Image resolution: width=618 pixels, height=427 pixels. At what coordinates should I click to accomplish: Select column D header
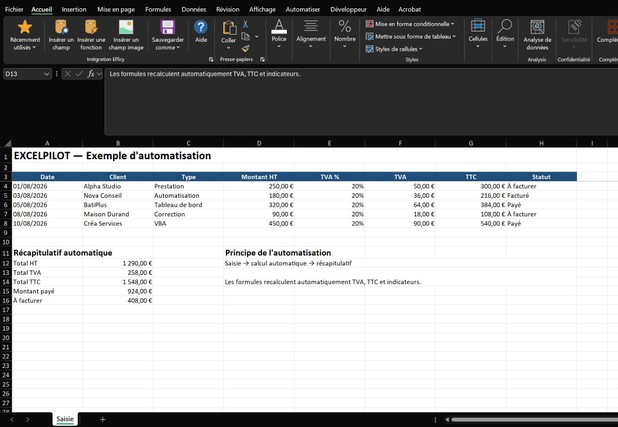(x=259, y=143)
